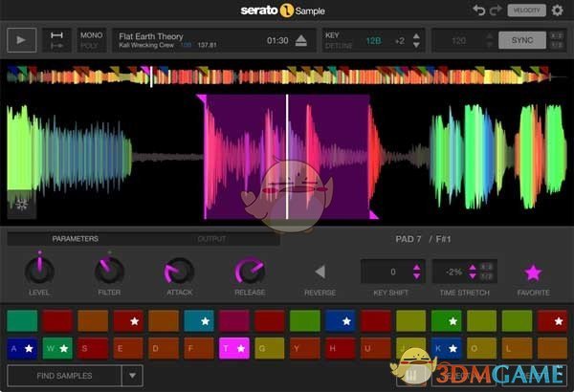Click the top-row teal starred pad
The image size is (574, 392).
[199, 321]
